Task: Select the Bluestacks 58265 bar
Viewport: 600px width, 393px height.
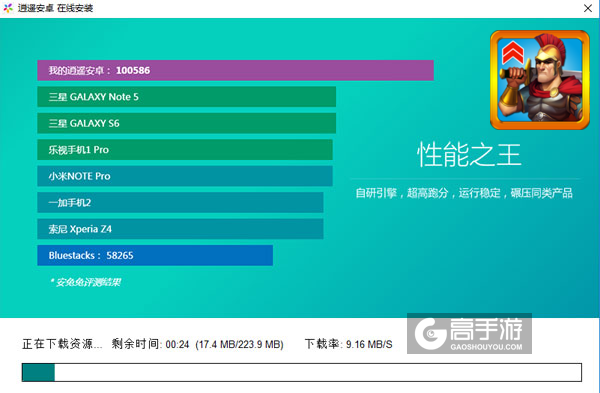Action: pos(155,255)
